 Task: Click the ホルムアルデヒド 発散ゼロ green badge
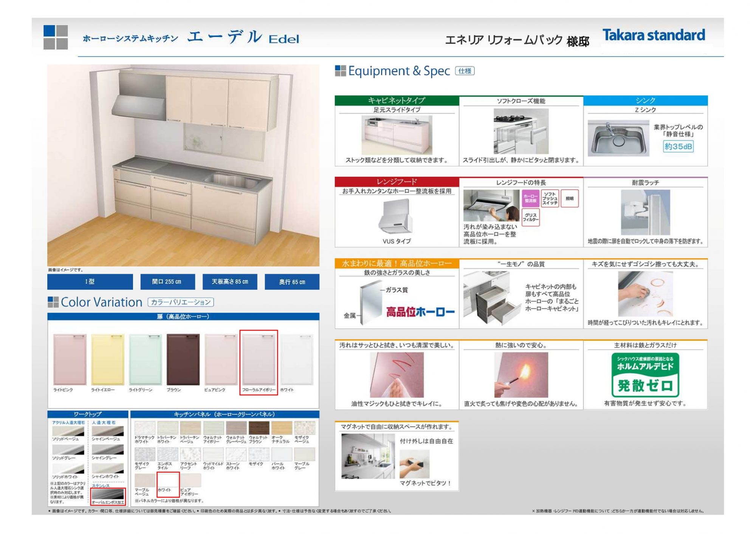pos(645,375)
